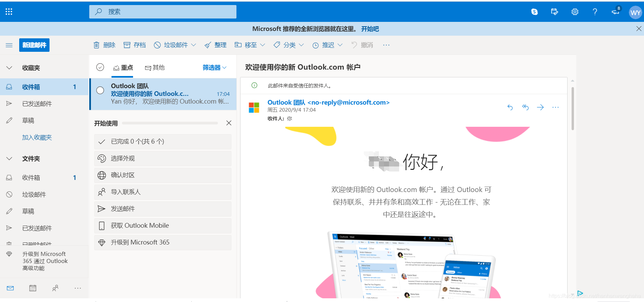Click the 加入收藏夹 link
Image resolution: width=644 pixels, height=302 pixels.
pyautogui.click(x=37, y=137)
